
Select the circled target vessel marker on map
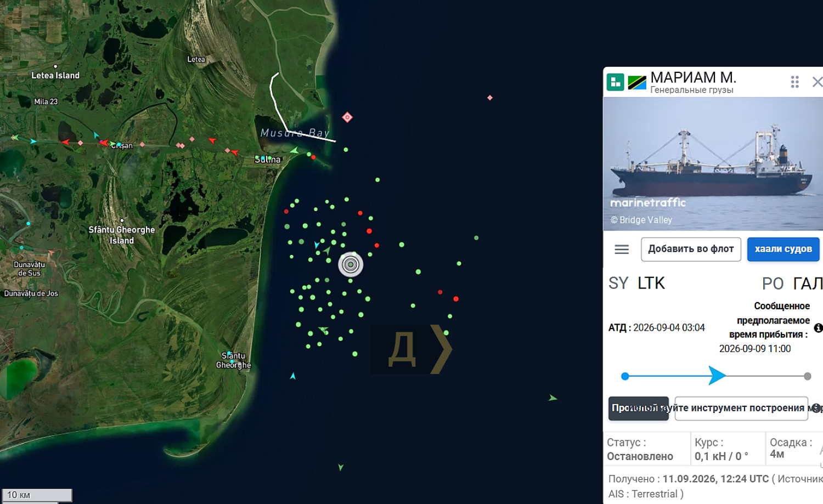click(x=351, y=264)
